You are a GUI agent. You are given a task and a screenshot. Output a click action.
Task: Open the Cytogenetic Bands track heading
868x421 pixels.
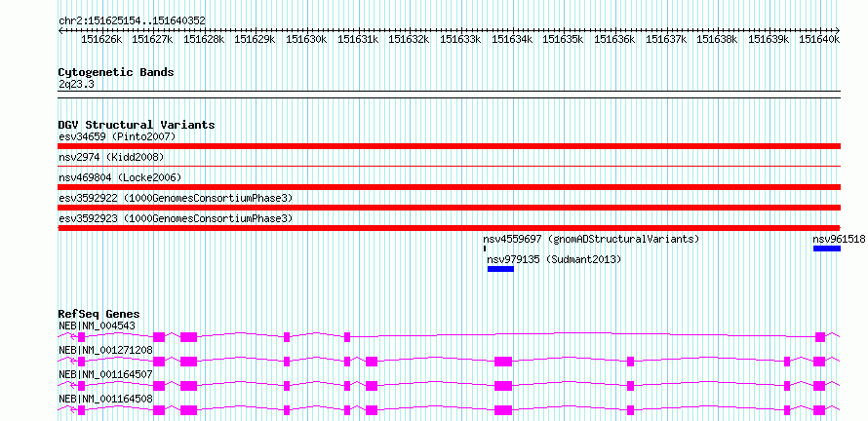(x=116, y=72)
